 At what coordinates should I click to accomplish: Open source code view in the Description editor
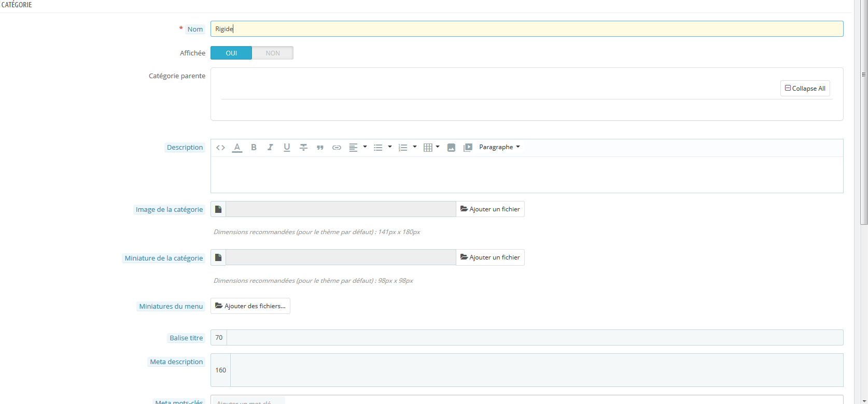[x=220, y=148]
